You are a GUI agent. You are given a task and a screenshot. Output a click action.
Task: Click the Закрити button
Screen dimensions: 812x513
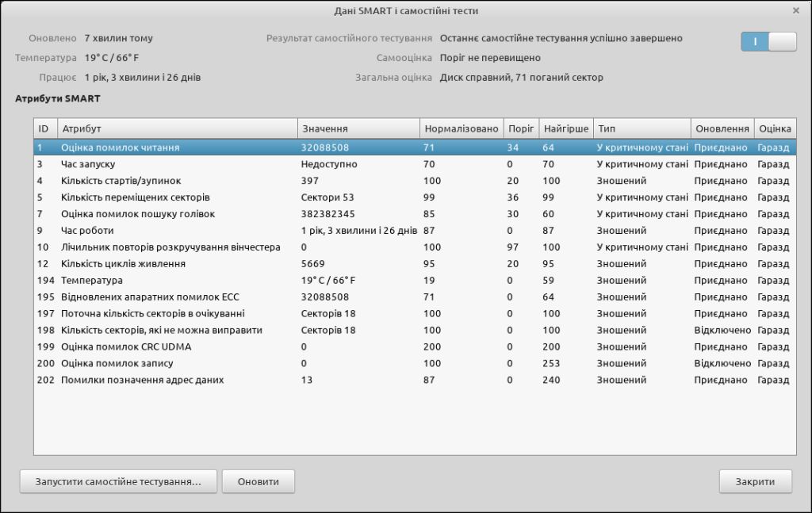(x=755, y=481)
